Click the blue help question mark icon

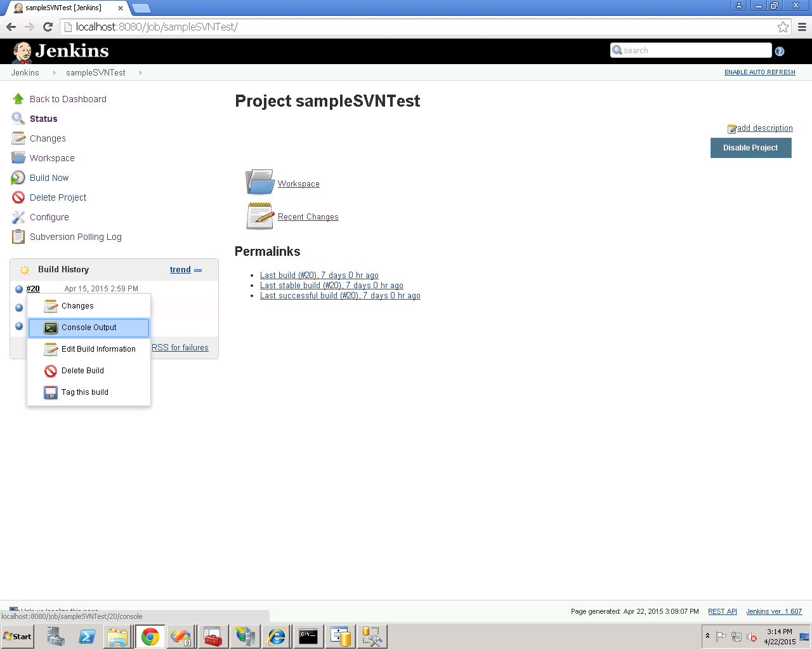tap(780, 51)
